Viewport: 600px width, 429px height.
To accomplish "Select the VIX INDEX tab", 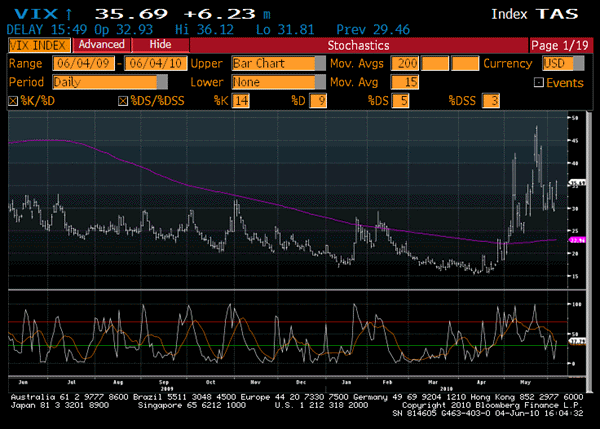I will pyautogui.click(x=37, y=45).
